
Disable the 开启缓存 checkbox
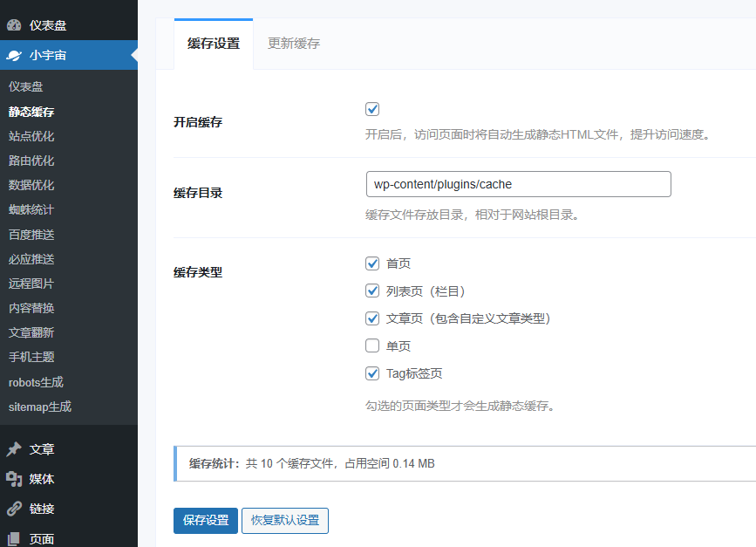[372, 109]
